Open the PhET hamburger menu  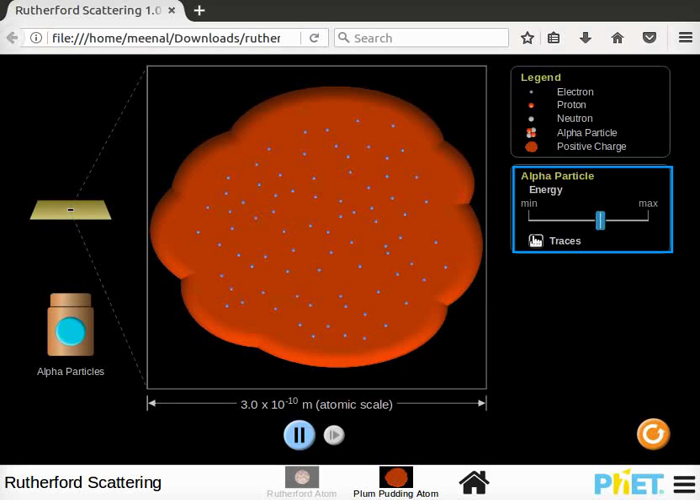pyautogui.click(x=683, y=483)
